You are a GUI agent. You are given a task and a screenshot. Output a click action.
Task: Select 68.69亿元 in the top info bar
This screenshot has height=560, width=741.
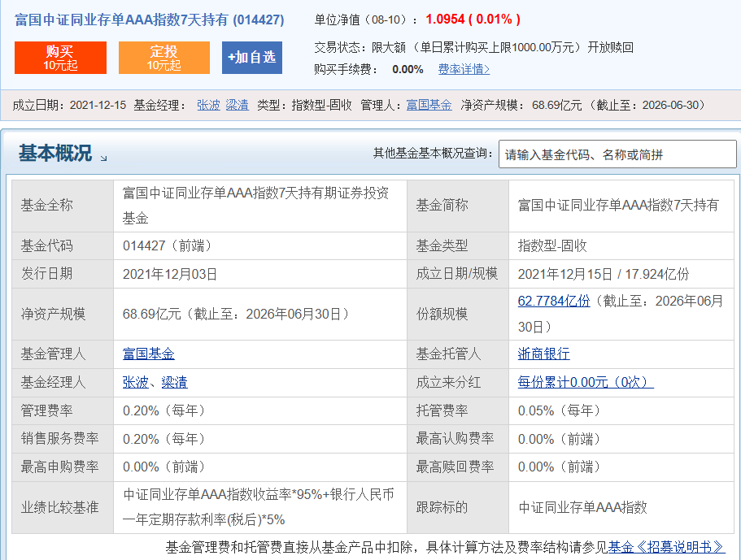click(x=556, y=105)
